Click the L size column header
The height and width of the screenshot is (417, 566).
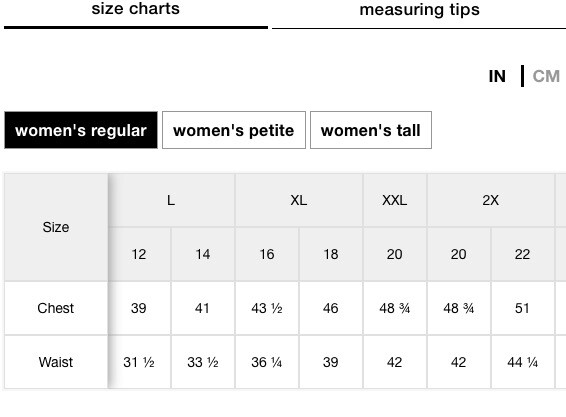tap(171, 200)
